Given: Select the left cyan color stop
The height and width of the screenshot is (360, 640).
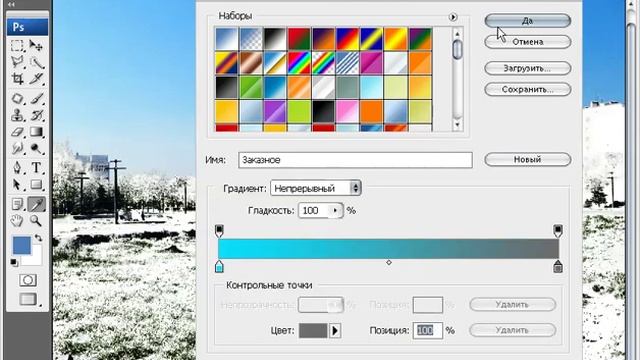Looking at the screenshot, I should point(219,267).
